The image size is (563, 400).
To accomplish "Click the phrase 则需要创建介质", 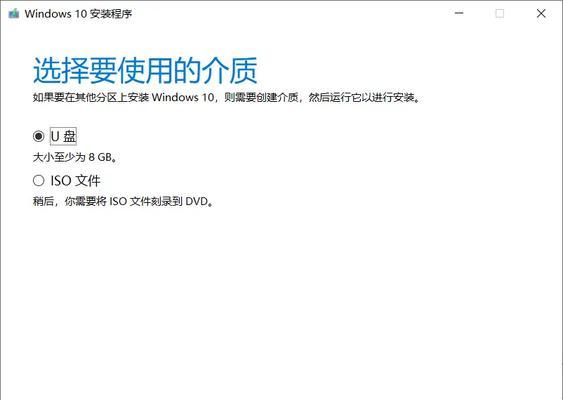I will tap(261, 97).
